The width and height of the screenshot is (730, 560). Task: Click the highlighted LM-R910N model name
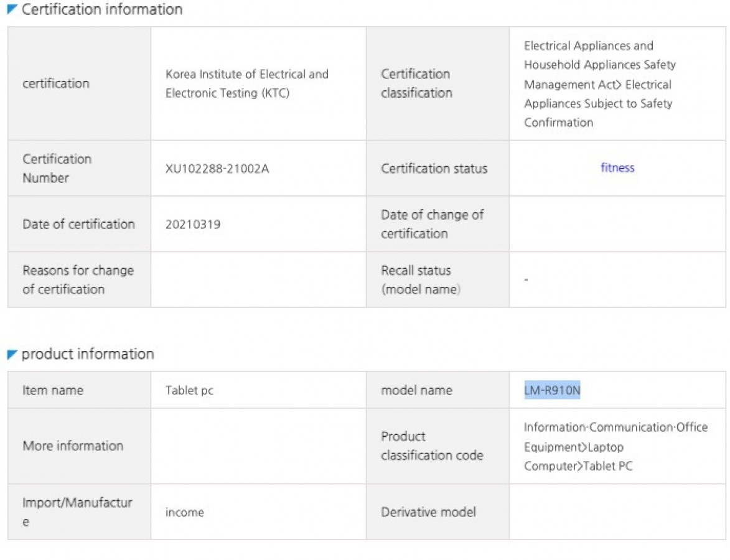tap(552, 390)
